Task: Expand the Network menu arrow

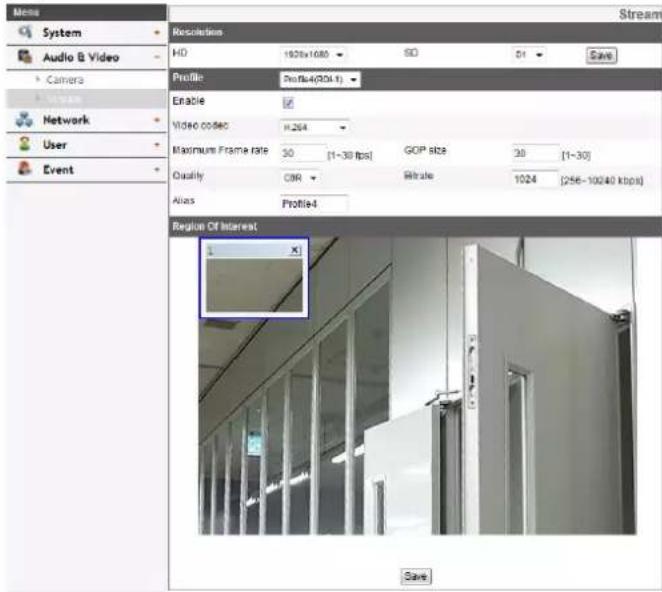Action: pyautogui.click(x=157, y=120)
